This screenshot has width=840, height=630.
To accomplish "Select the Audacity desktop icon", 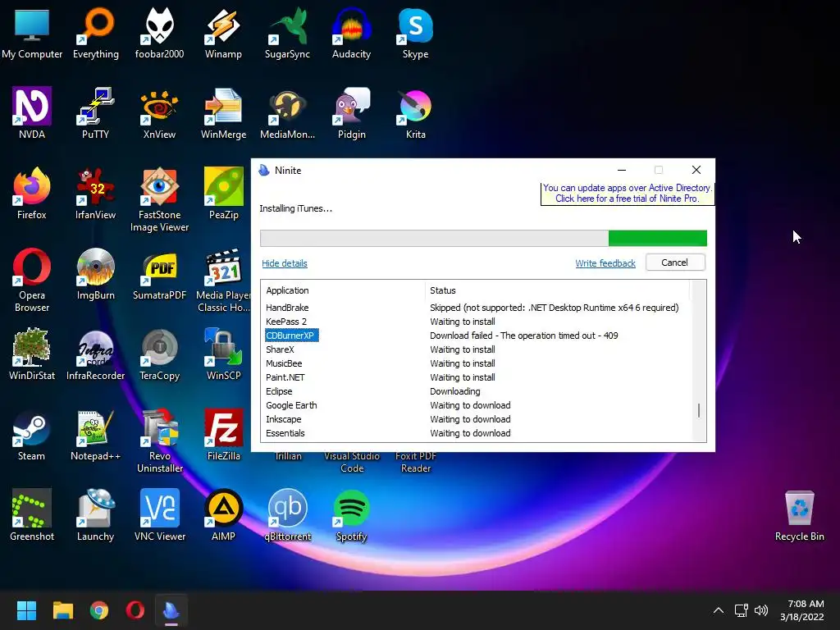I will pos(351,33).
